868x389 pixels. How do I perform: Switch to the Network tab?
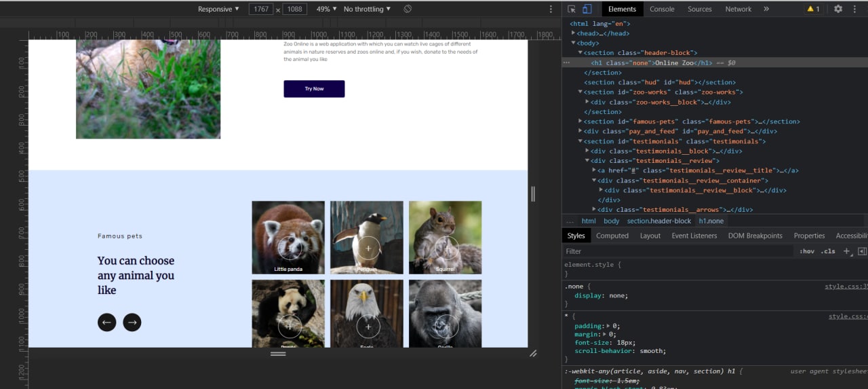point(738,9)
